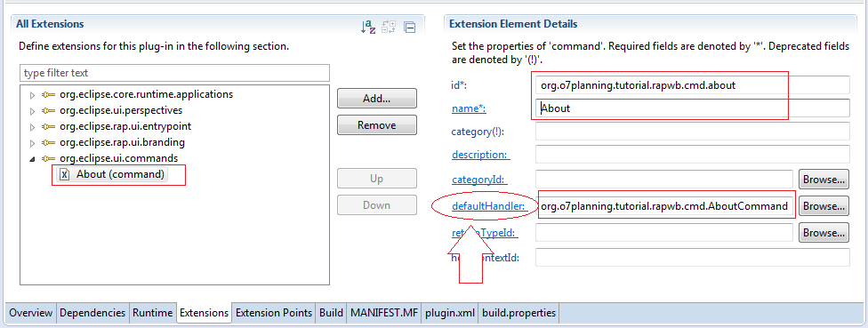Click the returnTypeId input field
Image resolution: width=868 pixels, height=328 pixels.
coord(664,233)
